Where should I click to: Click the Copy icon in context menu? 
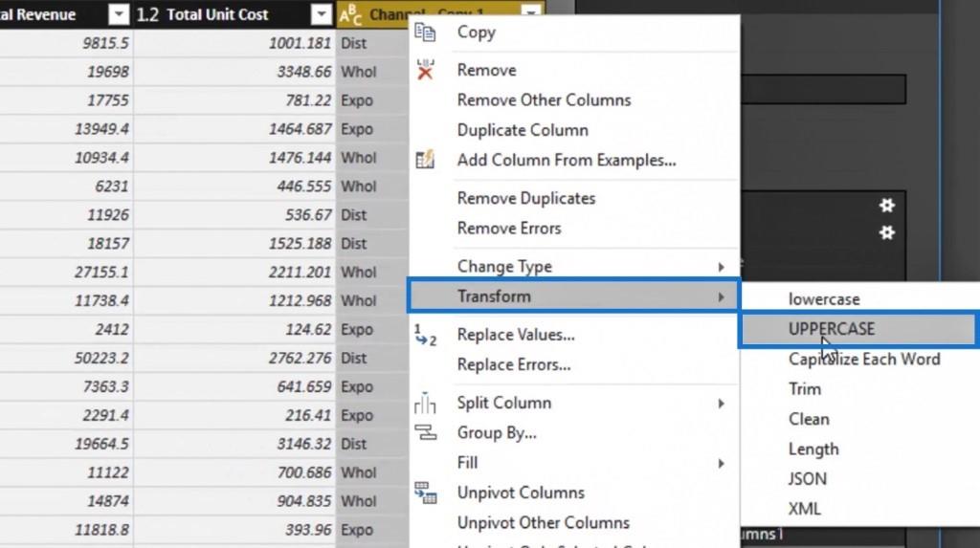click(x=425, y=32)
